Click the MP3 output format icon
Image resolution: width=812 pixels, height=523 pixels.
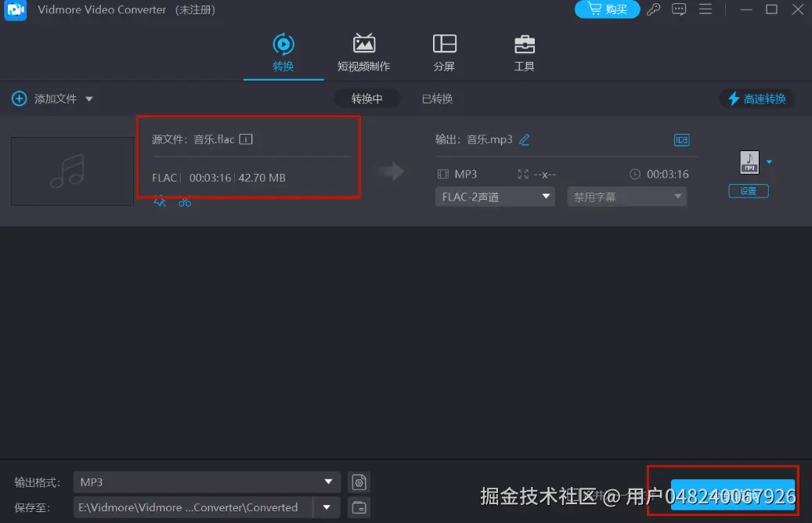click(749, 162)
